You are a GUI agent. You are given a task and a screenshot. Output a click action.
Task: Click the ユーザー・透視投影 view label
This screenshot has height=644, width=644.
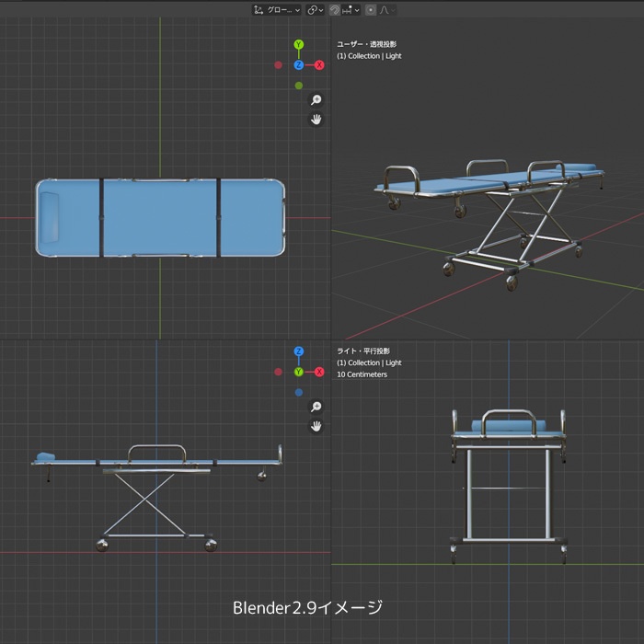pyautogui.click(x=366, y=44)
